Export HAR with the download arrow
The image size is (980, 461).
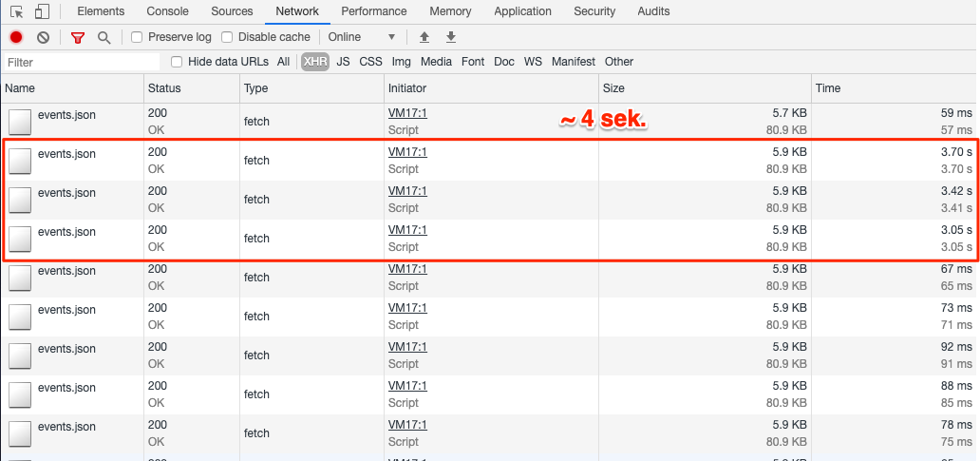[451, 37]
